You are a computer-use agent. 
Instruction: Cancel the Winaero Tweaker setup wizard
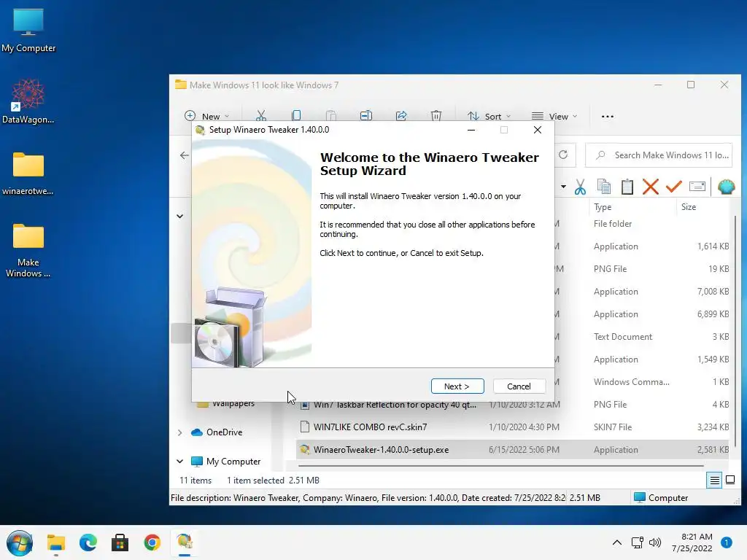pyautogui.click(x=519, y=386)
